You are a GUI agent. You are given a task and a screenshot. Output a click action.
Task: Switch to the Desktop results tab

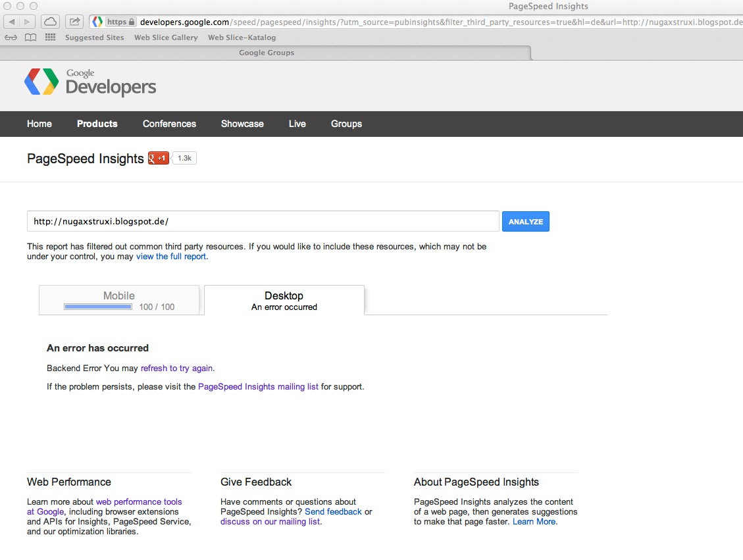284,300
